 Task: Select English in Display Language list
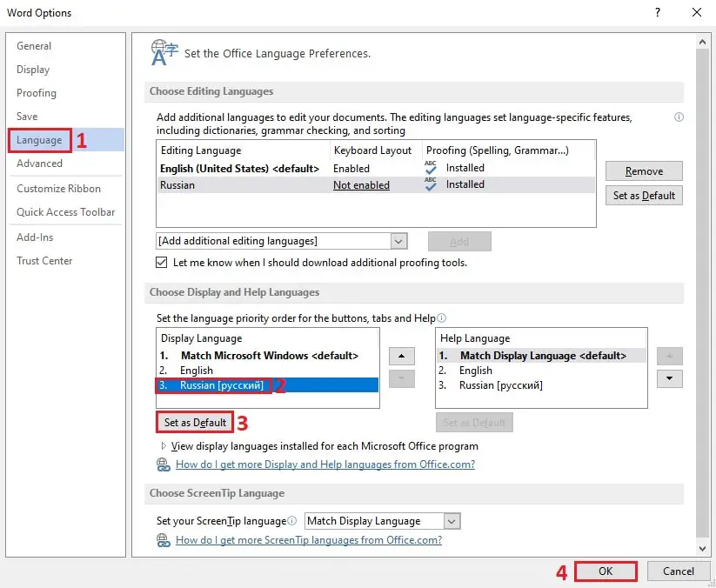268,371
